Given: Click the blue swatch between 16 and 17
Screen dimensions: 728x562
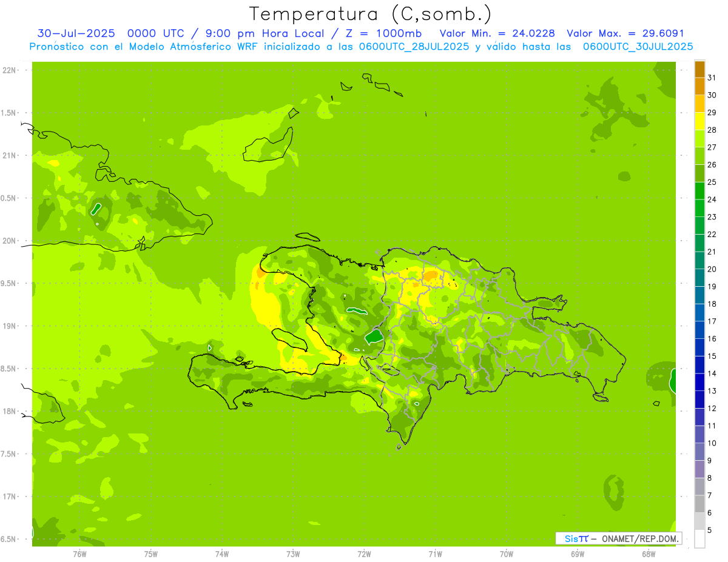Looking at the screenshot, I should tap(699, 330).
